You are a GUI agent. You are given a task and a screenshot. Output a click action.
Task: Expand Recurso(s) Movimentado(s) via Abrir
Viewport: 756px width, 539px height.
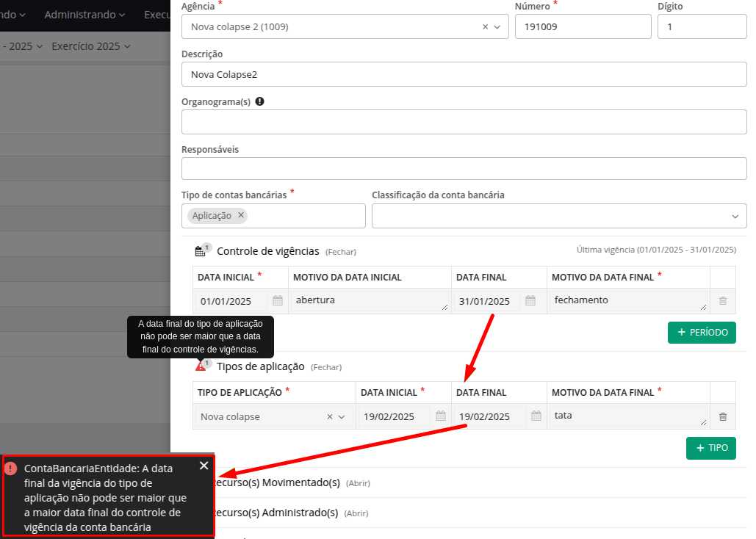click(359, 483)
